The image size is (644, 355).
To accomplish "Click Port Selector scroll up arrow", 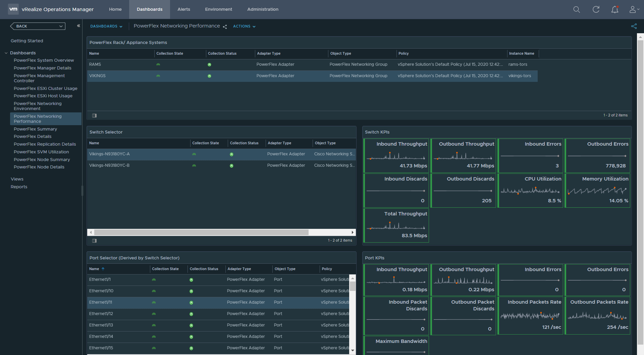I will (x=353, y=278).
